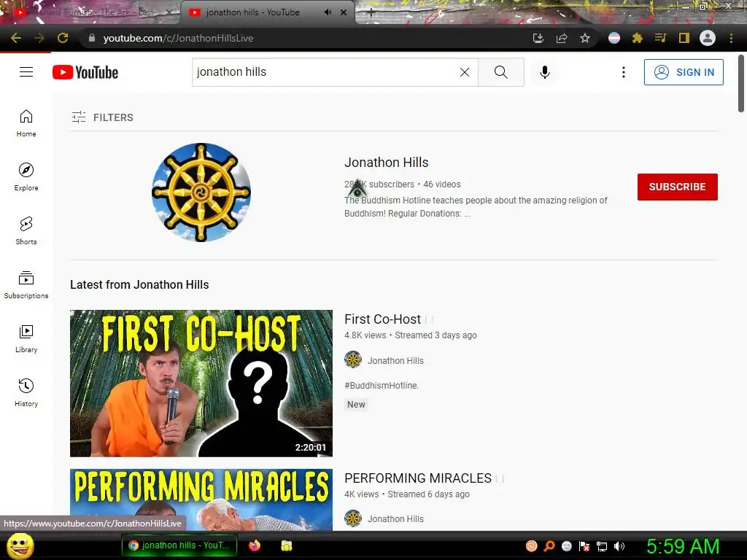The image size is (747, 560).
Task: Expand the FILTERS options
Action: coord(102,117)
